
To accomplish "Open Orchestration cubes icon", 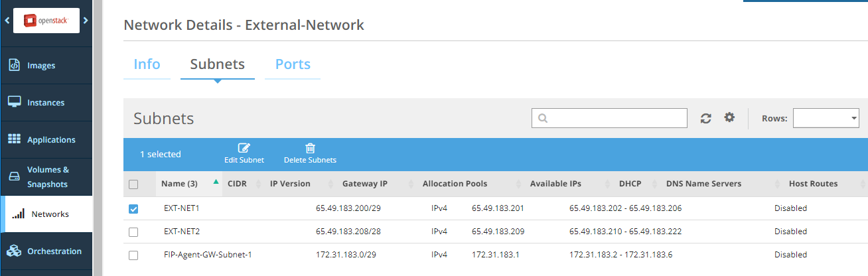I will click(14, 251).
